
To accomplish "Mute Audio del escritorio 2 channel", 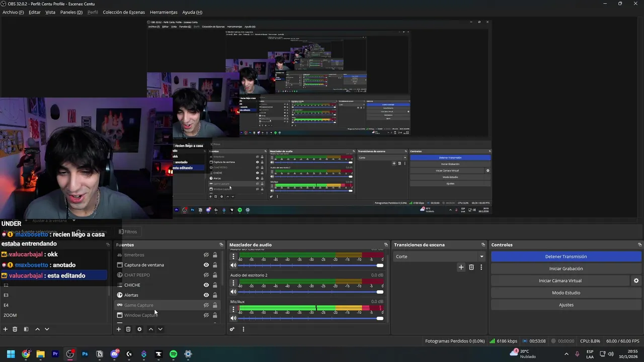I will click(x=233, y=292).
